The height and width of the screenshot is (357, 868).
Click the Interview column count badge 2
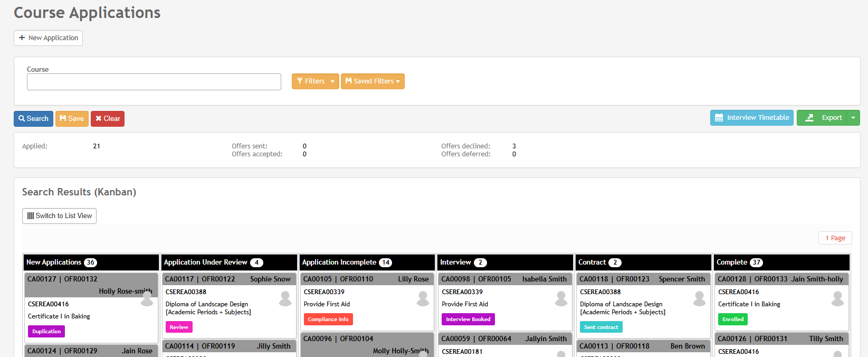point(480,262)
